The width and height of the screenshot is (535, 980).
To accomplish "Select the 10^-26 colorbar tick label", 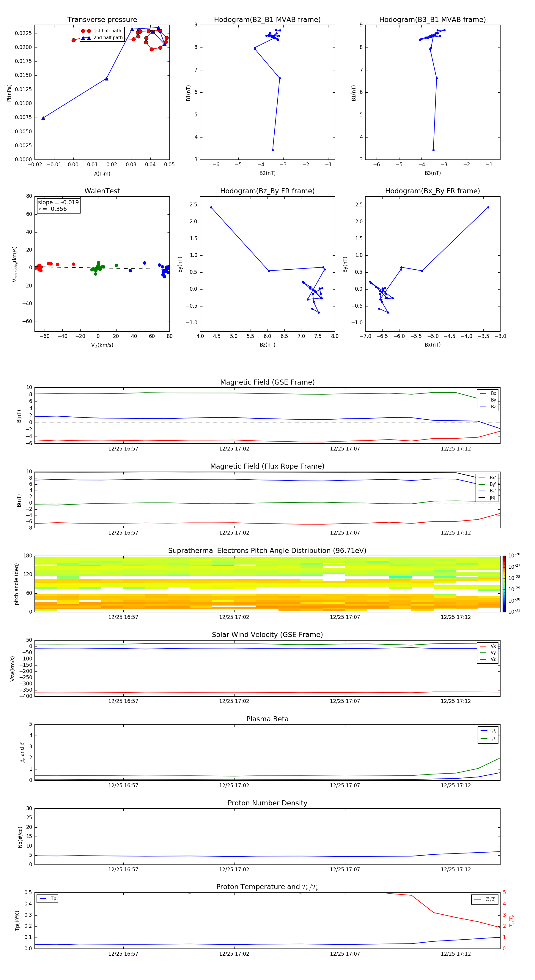I will pos(514,555).
